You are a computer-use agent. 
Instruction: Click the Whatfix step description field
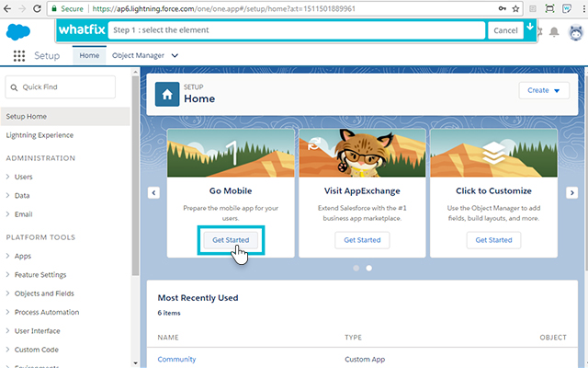[x=297, y=30]
